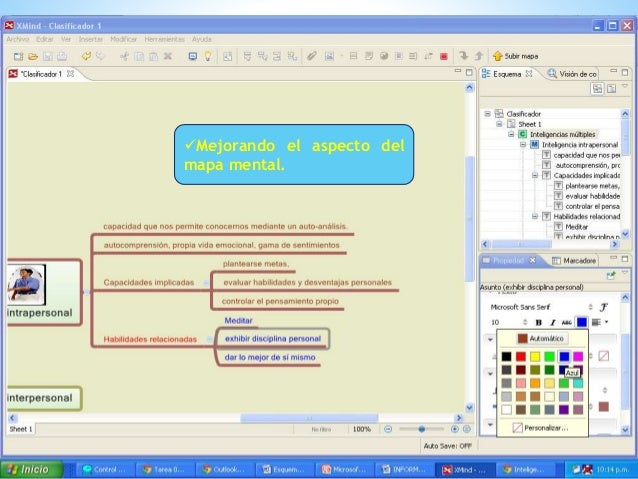The height and width of the screenshot is (479, 638).
Task: Start presentation with the monitor icon
Action: tap(193, 56)
